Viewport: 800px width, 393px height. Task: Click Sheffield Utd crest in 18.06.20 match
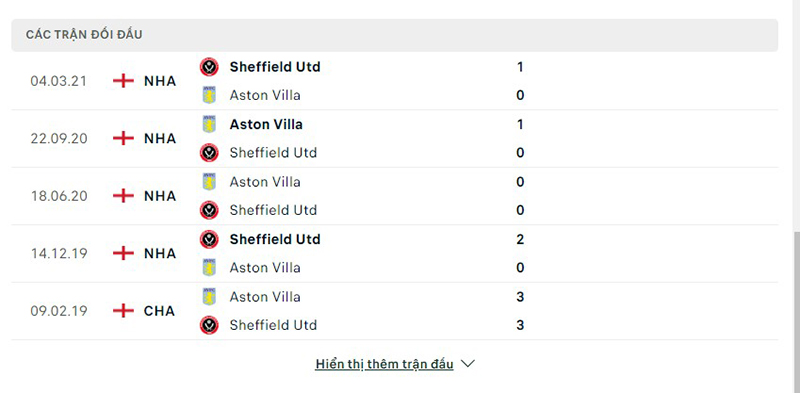tap(209, 210)
